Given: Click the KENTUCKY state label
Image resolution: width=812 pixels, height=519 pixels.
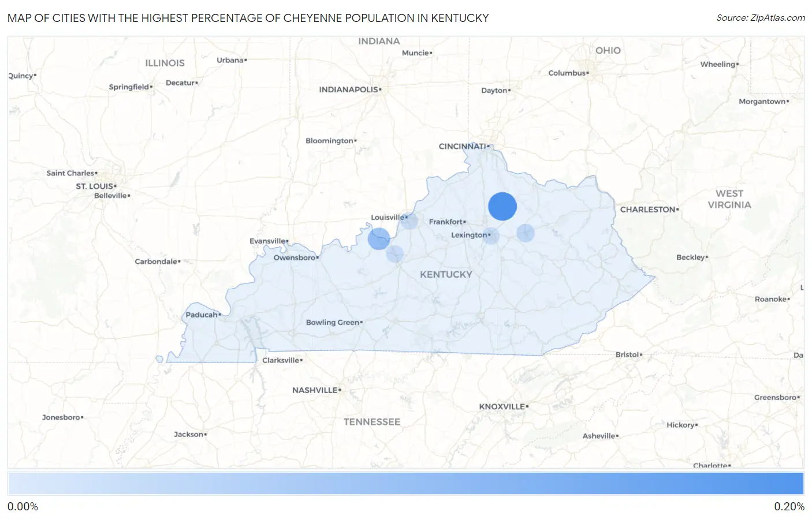Looking at the screenshot, I should [446, 275].
